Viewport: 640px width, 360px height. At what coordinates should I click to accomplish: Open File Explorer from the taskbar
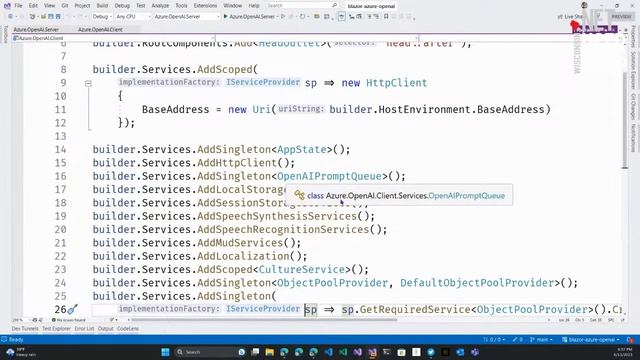(269, 352)
